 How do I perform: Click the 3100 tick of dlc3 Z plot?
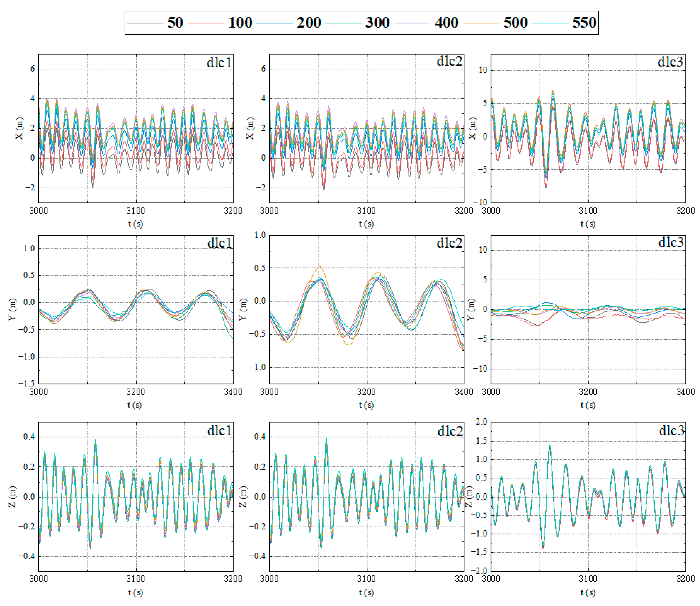(x=588, y=579)
